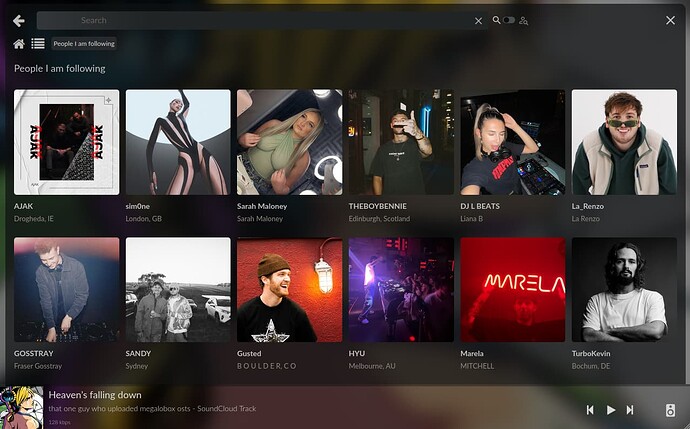Open Sarah Maloney profile picture

coord(290,142)
